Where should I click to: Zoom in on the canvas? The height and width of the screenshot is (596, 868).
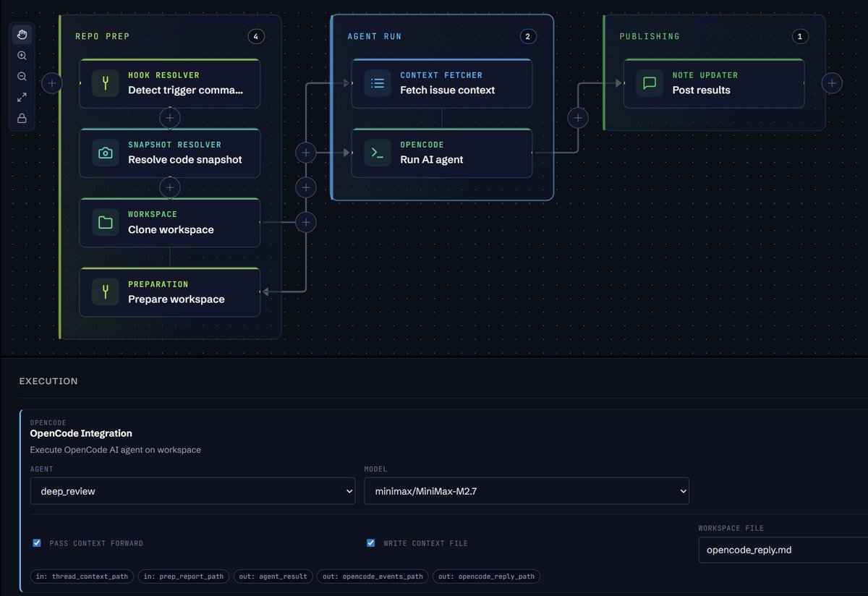(22, 56)
